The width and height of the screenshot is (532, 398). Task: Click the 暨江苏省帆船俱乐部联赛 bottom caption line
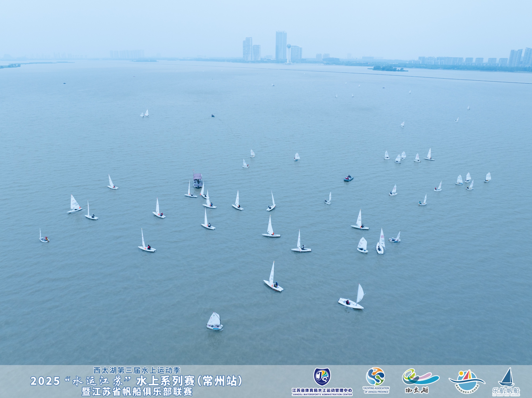tap(137, 391)
